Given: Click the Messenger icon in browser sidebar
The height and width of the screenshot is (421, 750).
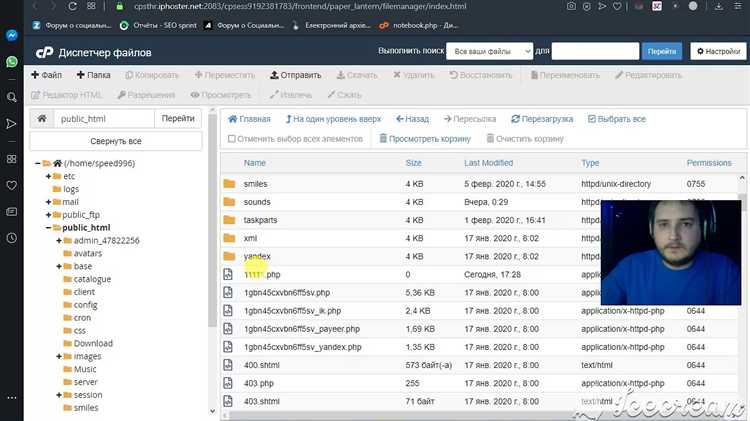Looking at the screenshot, I should tap(11, 34).
